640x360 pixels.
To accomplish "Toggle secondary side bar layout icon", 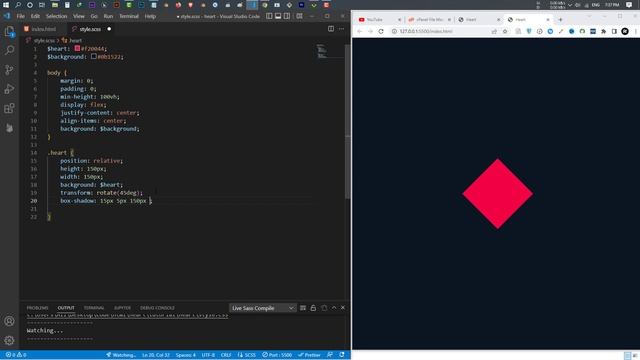I will pyautogui.click(x=287, y=16).
